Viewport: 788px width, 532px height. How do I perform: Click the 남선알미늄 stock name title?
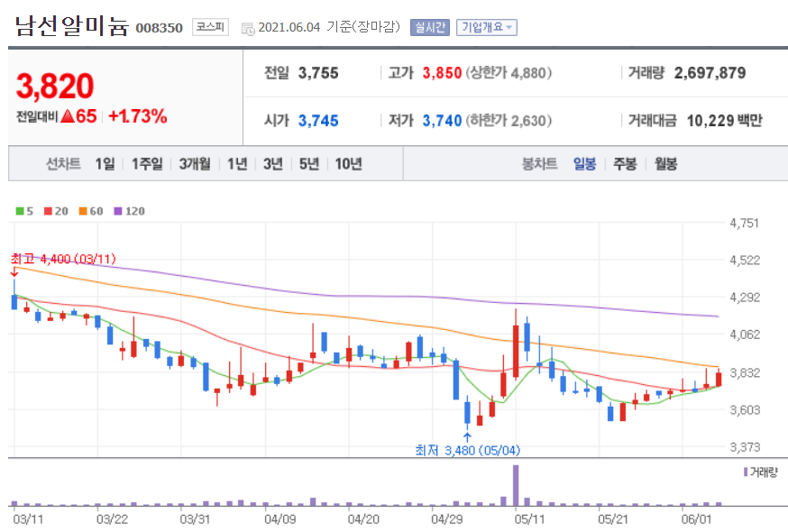(x=71, y=25)
